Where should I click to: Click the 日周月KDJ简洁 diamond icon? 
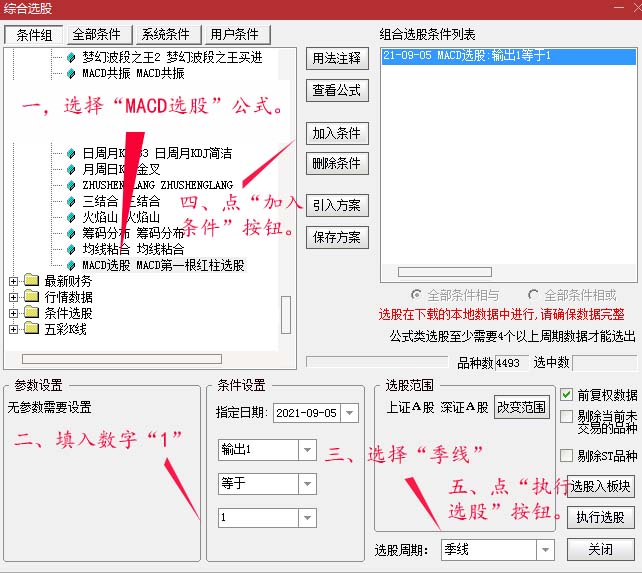coord(71,154)
